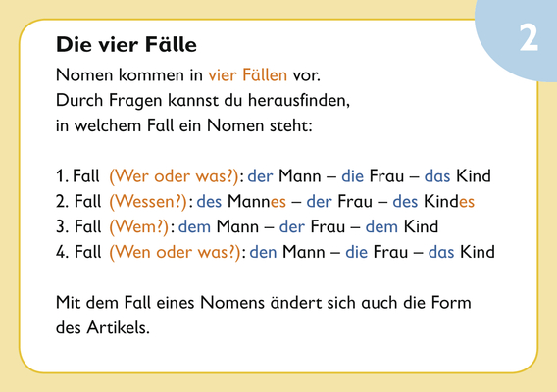Viewport: 557px width, 392px height.
Task: Click the '3. Fall' label
Action: 78,227
